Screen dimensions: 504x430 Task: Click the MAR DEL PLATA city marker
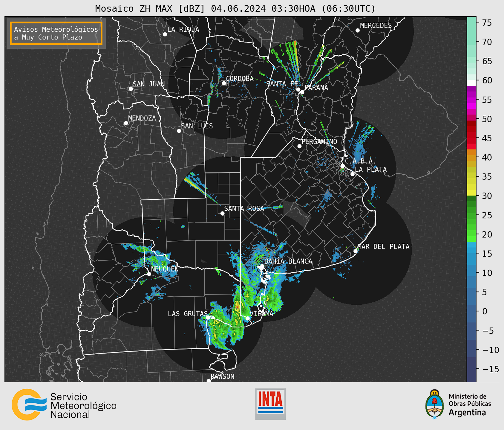(356, 251)
